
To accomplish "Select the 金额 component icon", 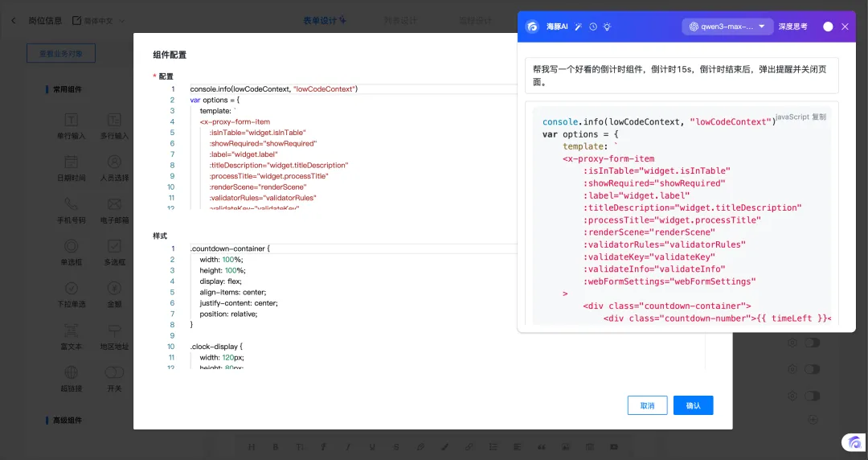I will pos(114,288).
